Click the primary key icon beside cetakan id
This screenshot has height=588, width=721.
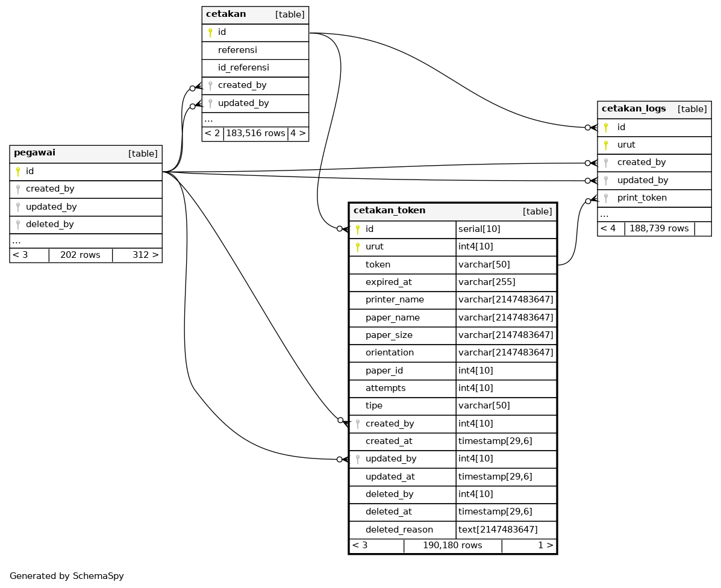click(210, 33)
